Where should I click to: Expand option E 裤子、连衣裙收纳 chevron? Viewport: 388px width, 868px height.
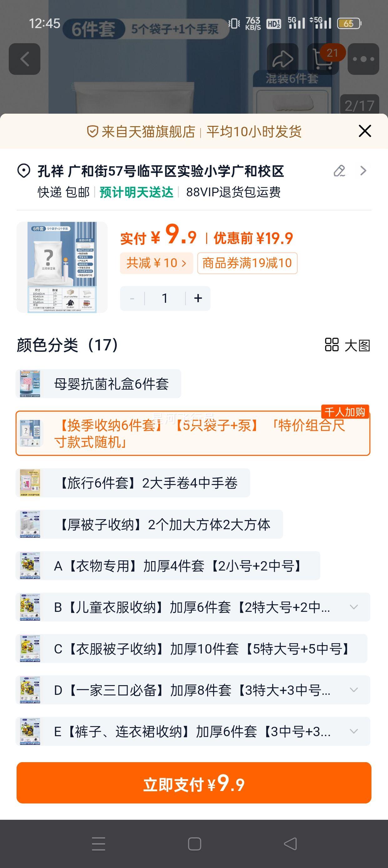[x=354, y=731]
